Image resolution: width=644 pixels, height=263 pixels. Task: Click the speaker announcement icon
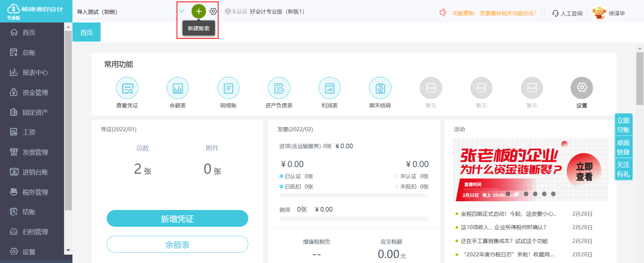[443, 13]
